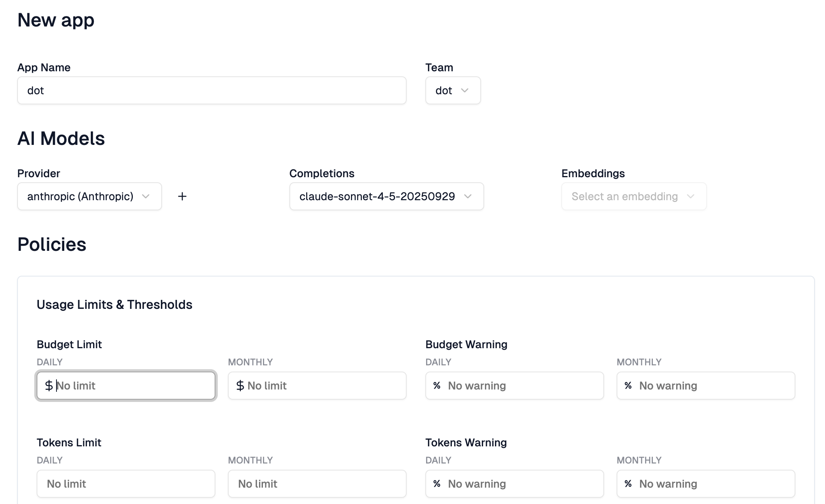Click the App Name field containing dot

212,90
